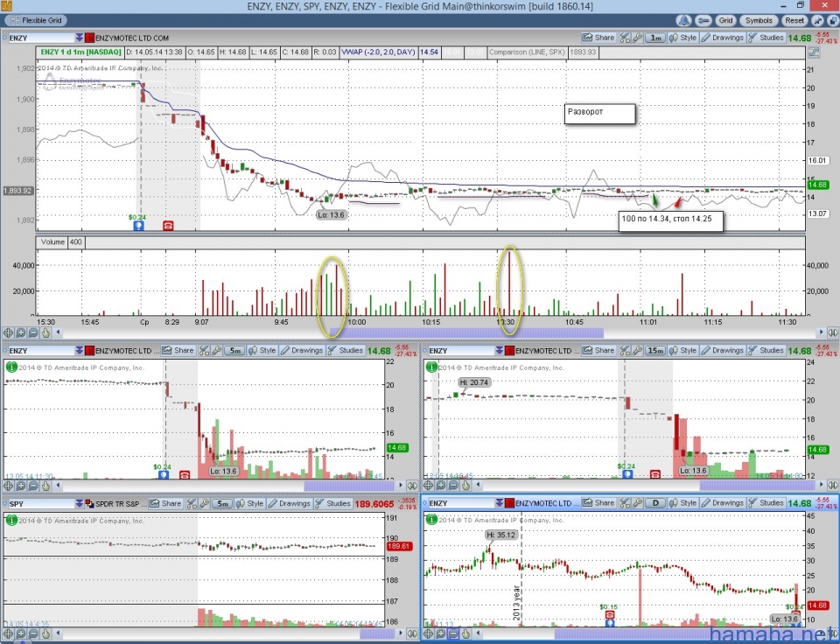
Task: Open the Studies menu in the 15m chart
Action: point(766,350)
